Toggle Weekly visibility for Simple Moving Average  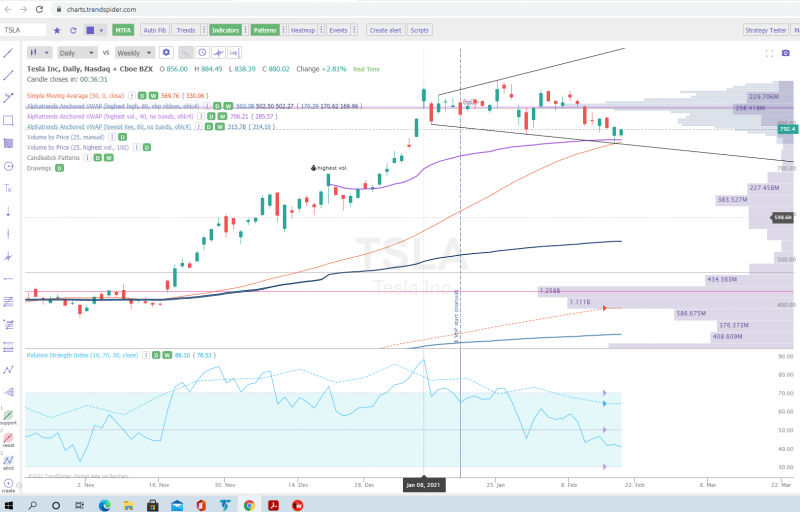click(154, 96)
